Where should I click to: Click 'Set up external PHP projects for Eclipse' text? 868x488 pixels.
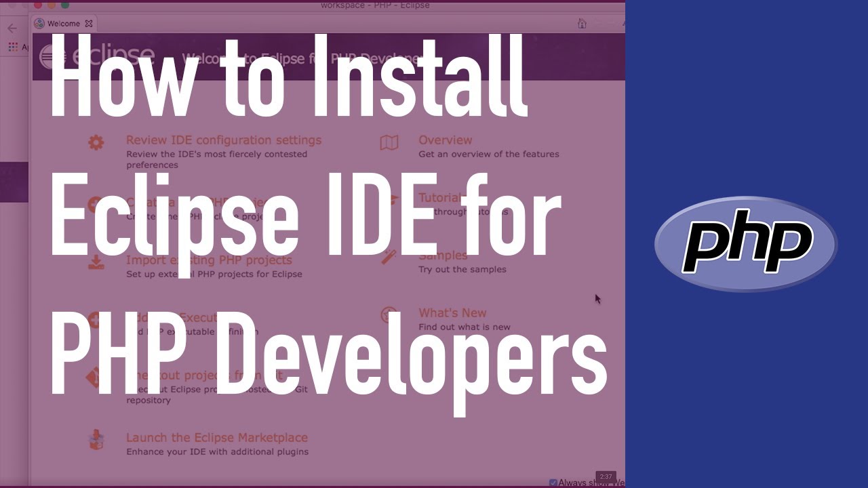click(214, 274)
